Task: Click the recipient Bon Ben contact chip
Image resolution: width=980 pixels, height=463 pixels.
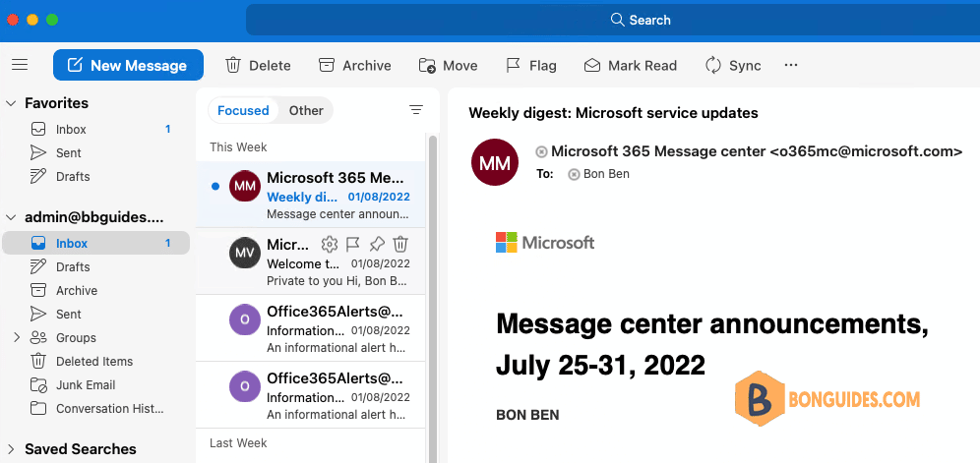Action: 599,174
